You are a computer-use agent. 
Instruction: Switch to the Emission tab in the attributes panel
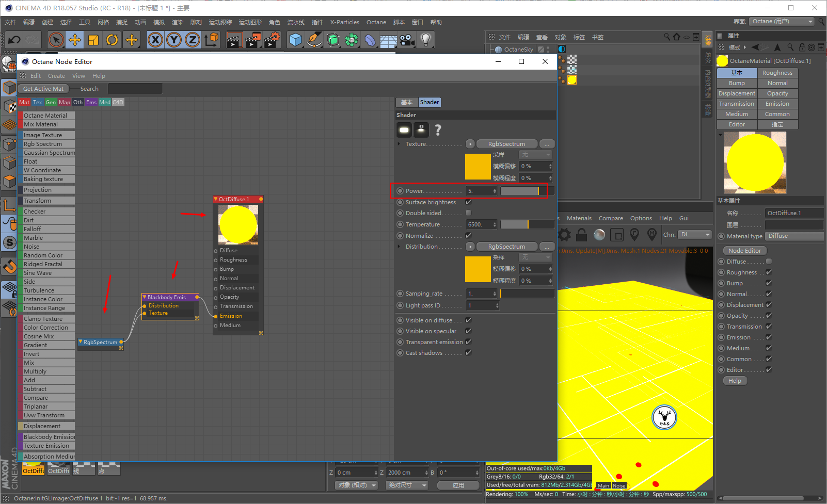click(x=777, y=104)
